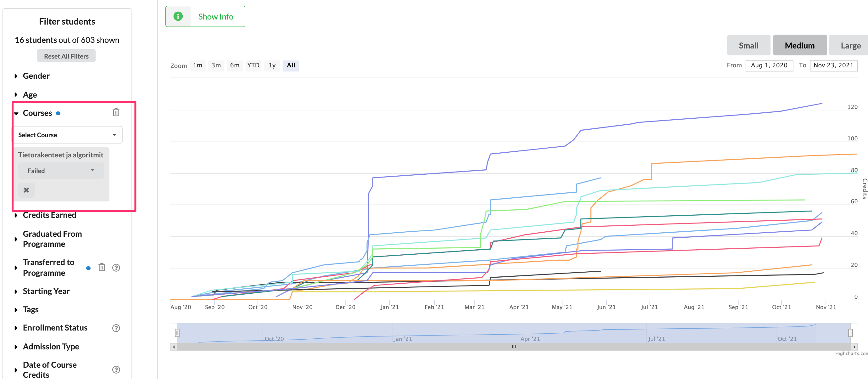Clear the Transferred to Programme filter via trash icon
The height and width of the screenshot is (379, 868).
tap(102, 267)
